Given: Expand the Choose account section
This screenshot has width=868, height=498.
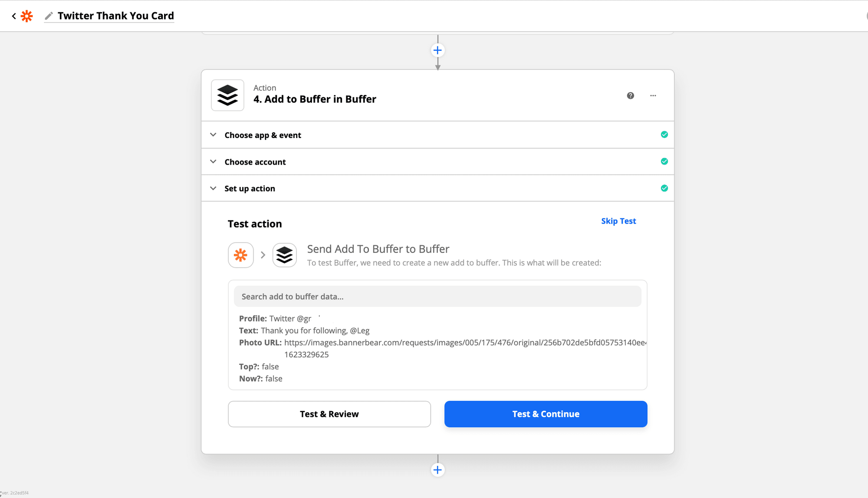Looking at the screenshot, I should (x=437, y=162).
